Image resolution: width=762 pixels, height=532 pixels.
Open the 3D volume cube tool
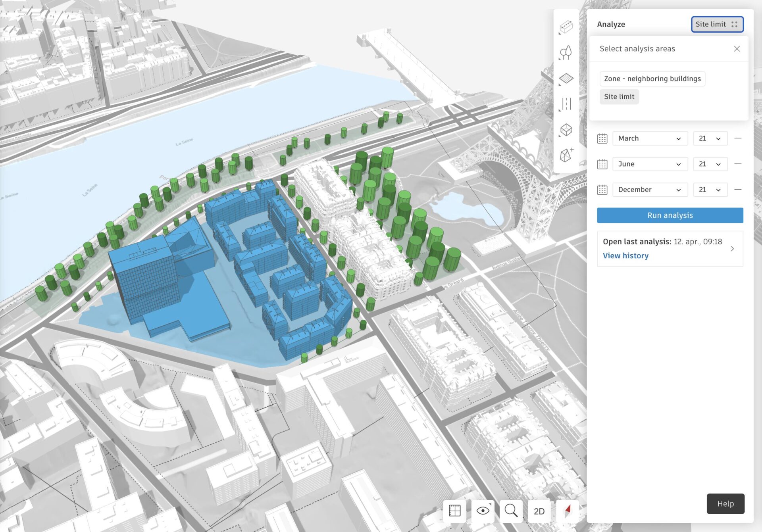tap(566, 130)
